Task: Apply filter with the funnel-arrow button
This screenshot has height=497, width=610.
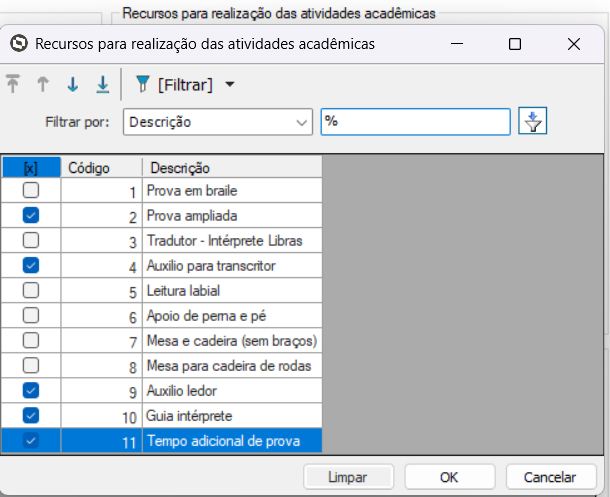Action: coord(534,122)
